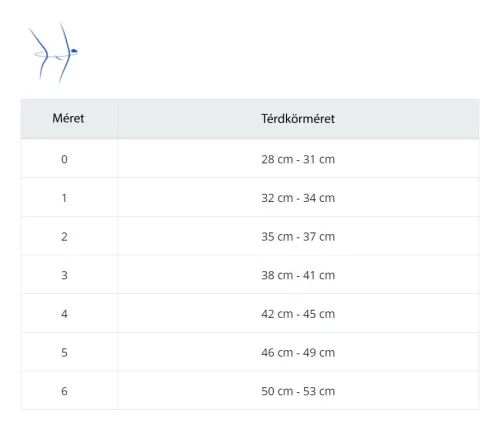Click the measuring tape ellipse around knee
Image resolution: width=500 pixels, height=429 pixels.
tap(55, 55)
